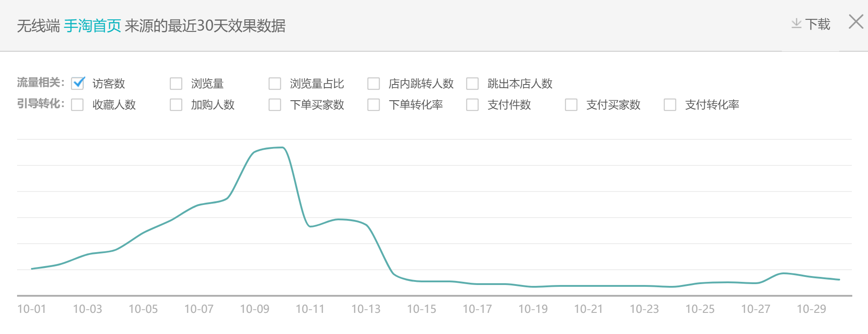This screenshot has height=334, width=868.
Task: Toggle the 收藏人数 checkbox
Action: [77, 105]
